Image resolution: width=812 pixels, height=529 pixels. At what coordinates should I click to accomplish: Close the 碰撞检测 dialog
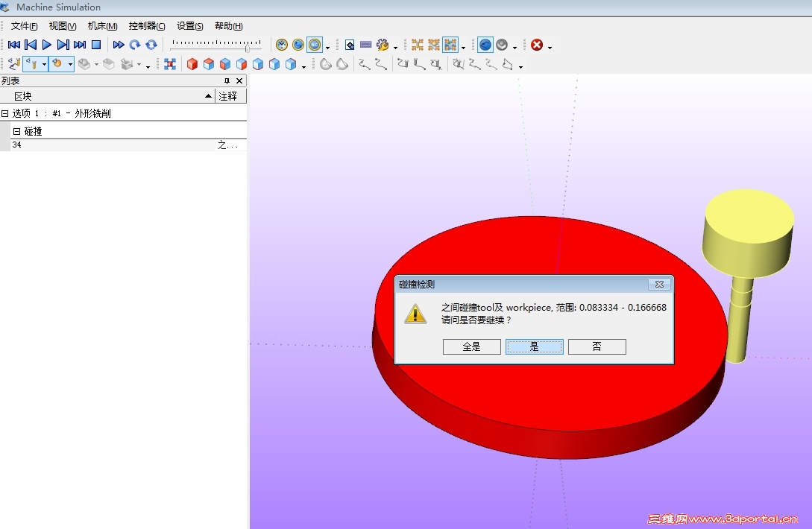[x=659, y=284]
